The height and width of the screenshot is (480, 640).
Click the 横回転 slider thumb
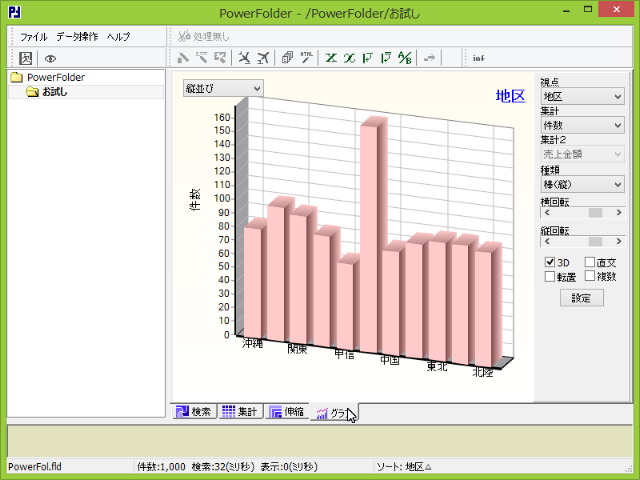point(595,213)
